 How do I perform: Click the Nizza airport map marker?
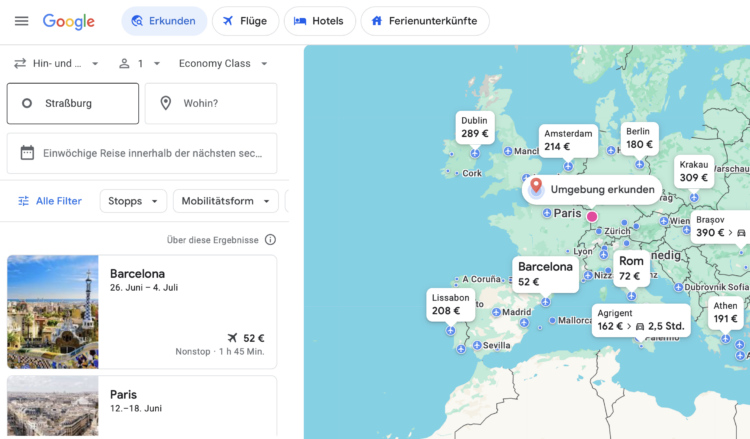tap(588, 275)
